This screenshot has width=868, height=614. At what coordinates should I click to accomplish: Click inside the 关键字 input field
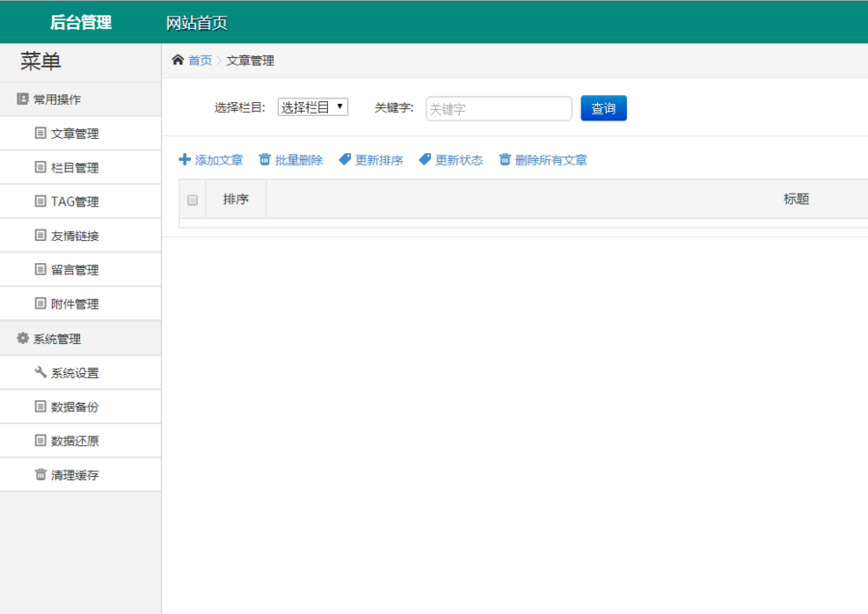[497, 108]
